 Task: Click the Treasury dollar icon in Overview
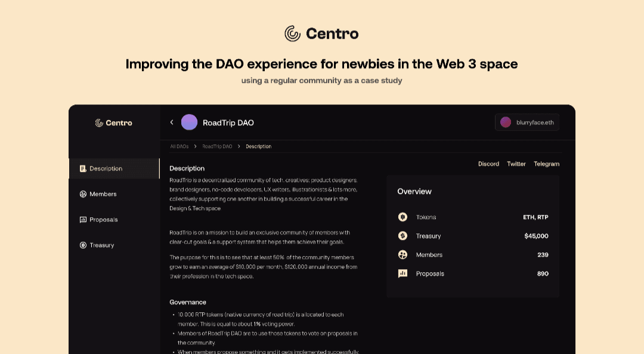(402, 236)
